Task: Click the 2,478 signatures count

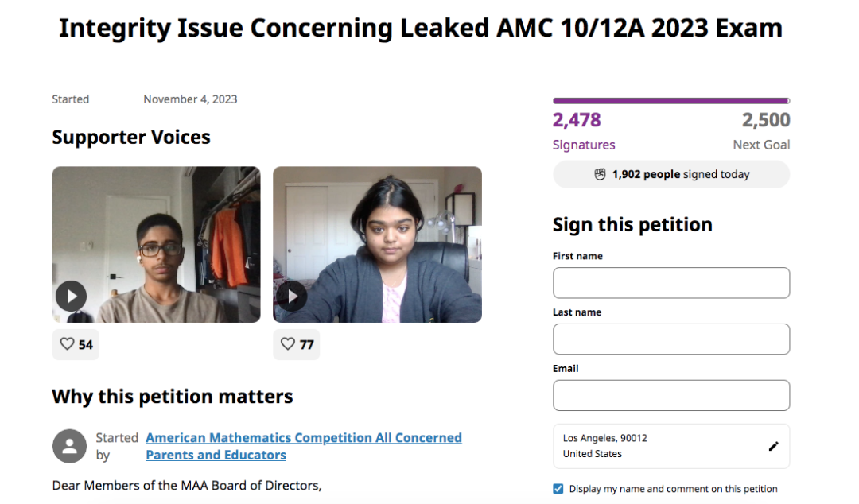Action: (x=577, y=120)
